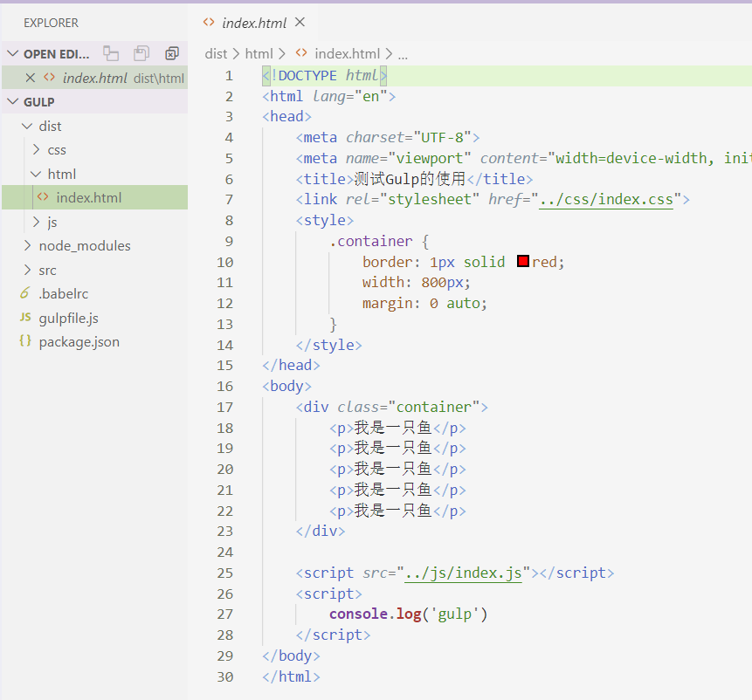Click the DOCTYPE html declaration on line 1

325,76
